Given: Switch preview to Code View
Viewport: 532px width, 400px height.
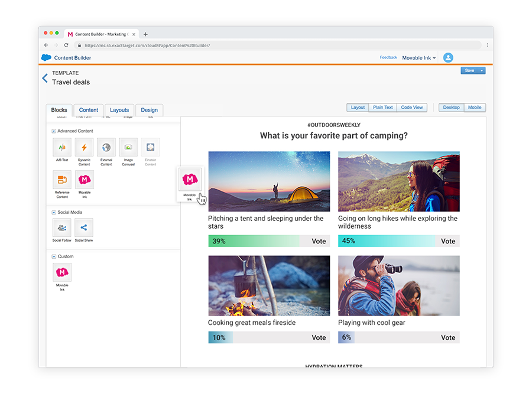Looking at the screenshot, I should [412, 108].
